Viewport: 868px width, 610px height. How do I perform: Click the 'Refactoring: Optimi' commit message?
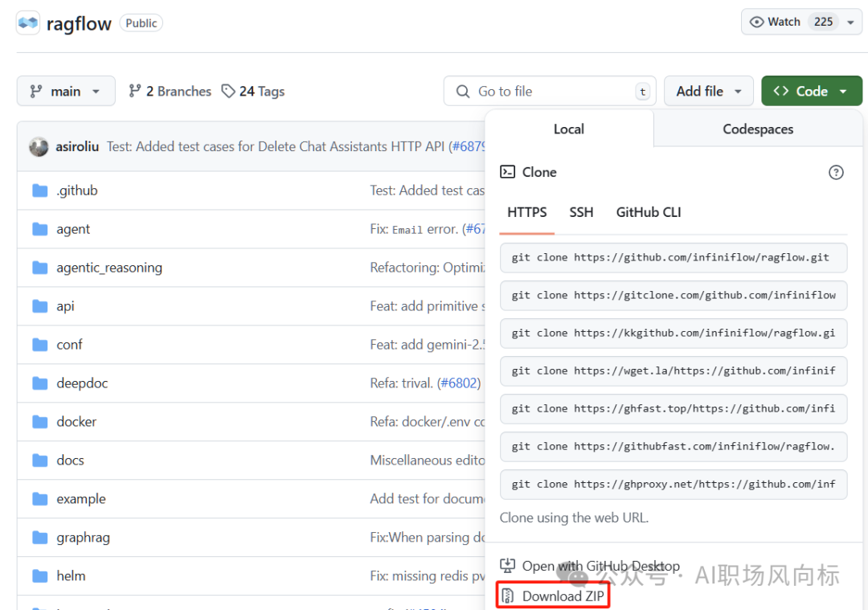(x=428, y=268)
